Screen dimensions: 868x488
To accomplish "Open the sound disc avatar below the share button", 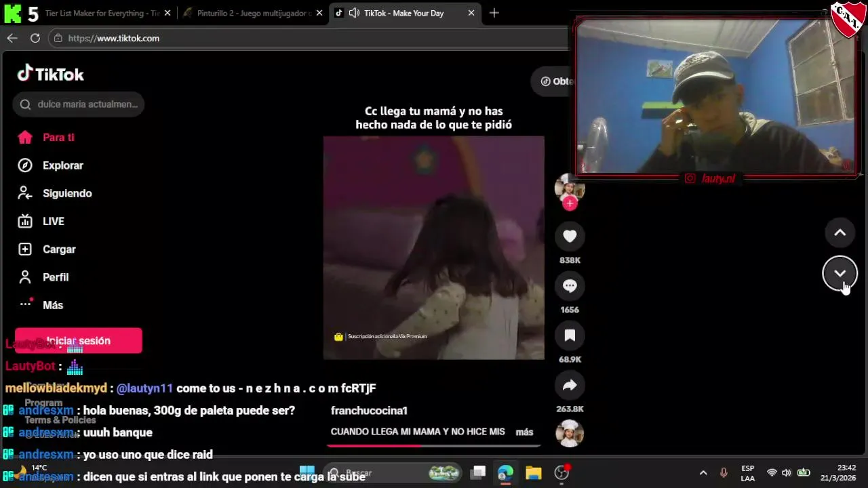I will click(570, 433).
